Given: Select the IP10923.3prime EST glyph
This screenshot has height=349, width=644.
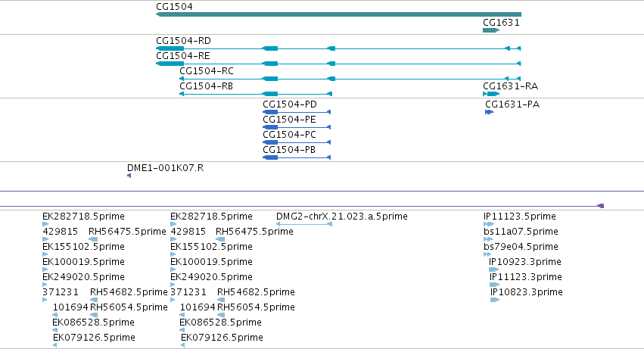Looking at the screenshot, I should [494, 270].
